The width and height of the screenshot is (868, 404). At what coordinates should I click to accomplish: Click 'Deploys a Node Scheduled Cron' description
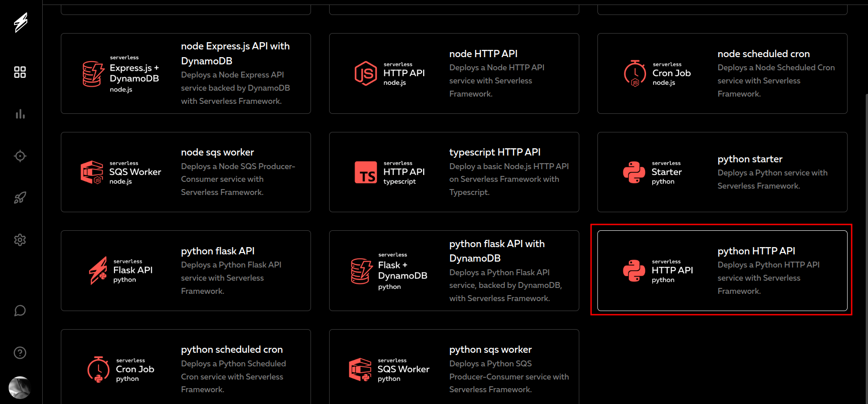pyautogui.click(x=776, y=80)
